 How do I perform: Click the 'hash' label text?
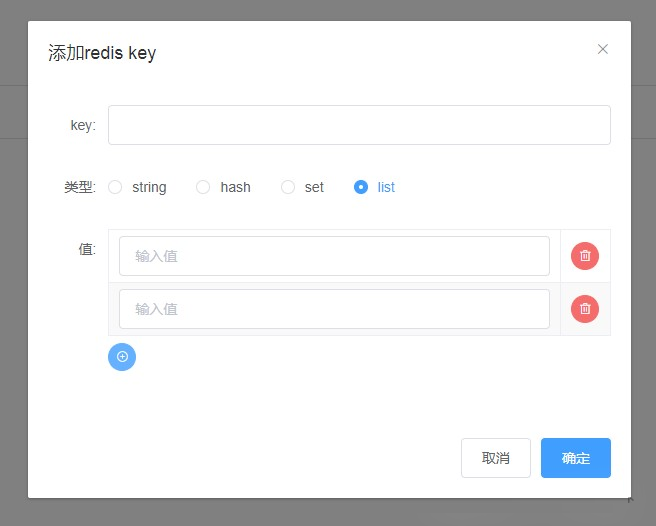pyautogui.click(x=235, y=187)
